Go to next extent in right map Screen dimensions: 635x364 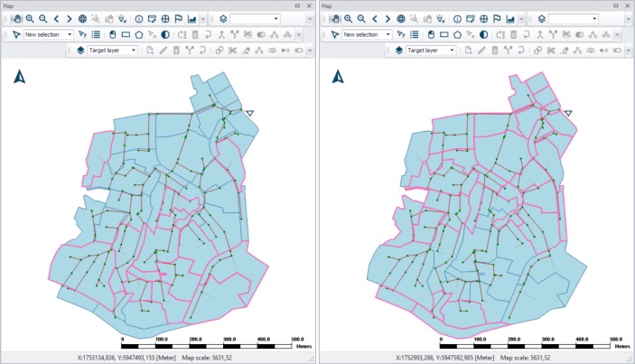pos(388,19)
